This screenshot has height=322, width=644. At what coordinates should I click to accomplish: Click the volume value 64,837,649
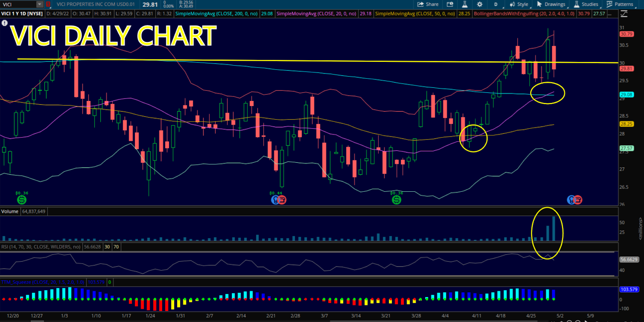(x=34, y=211)
